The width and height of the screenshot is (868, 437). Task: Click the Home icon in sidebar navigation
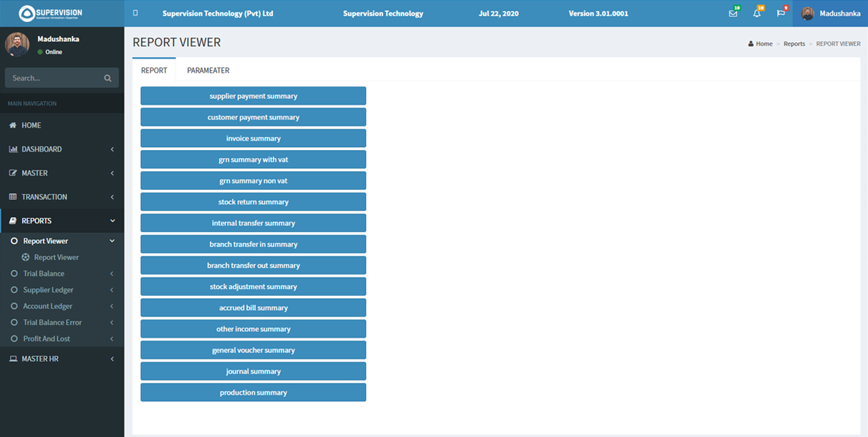13,125
